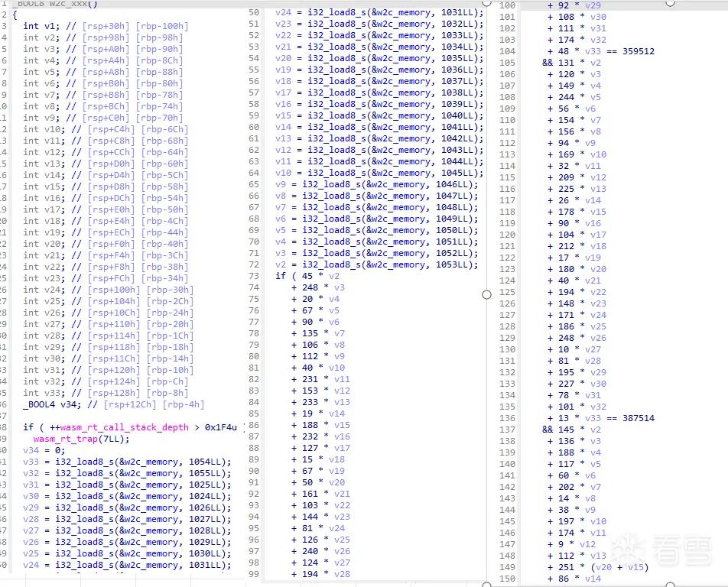The image size is (728, 587).
Task: Click line number 73
Action: [x=254, y=276]
